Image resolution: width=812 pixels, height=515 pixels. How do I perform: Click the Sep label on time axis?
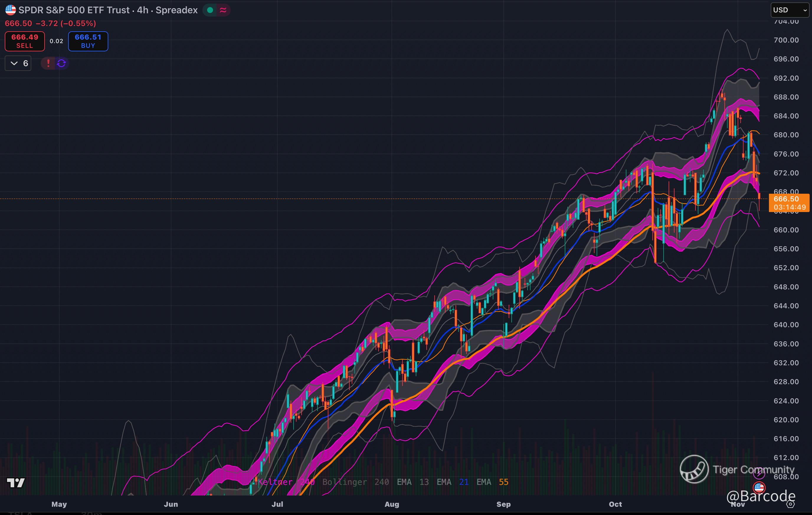click(x=503, y=504)
